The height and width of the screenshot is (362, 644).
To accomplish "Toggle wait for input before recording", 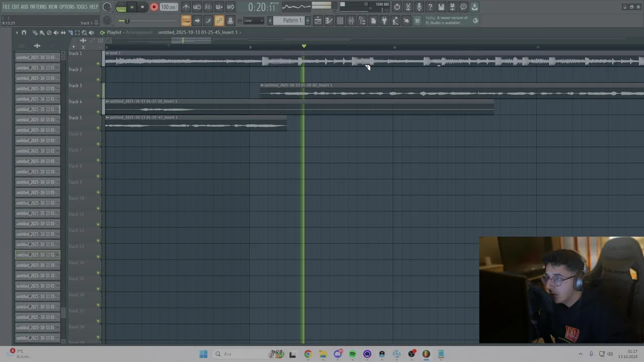I will [x=197, y=7].
